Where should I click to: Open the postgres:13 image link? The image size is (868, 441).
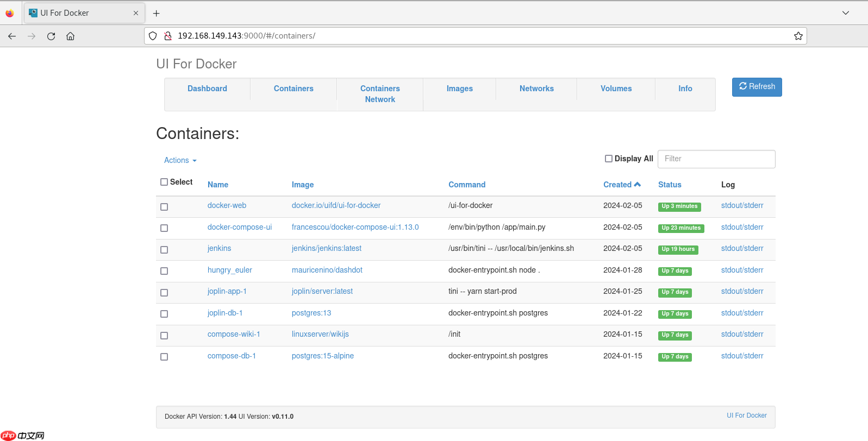pyautogui.click(x=311, y=313)
